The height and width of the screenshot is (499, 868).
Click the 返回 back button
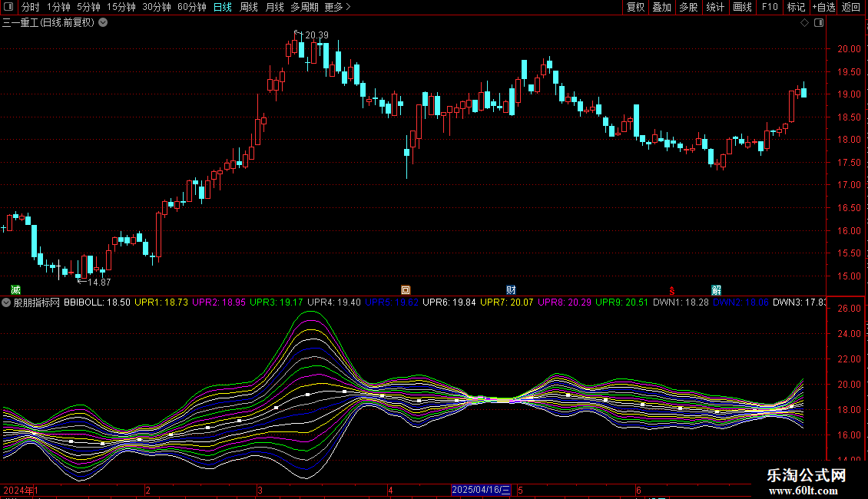coord(851,7)
